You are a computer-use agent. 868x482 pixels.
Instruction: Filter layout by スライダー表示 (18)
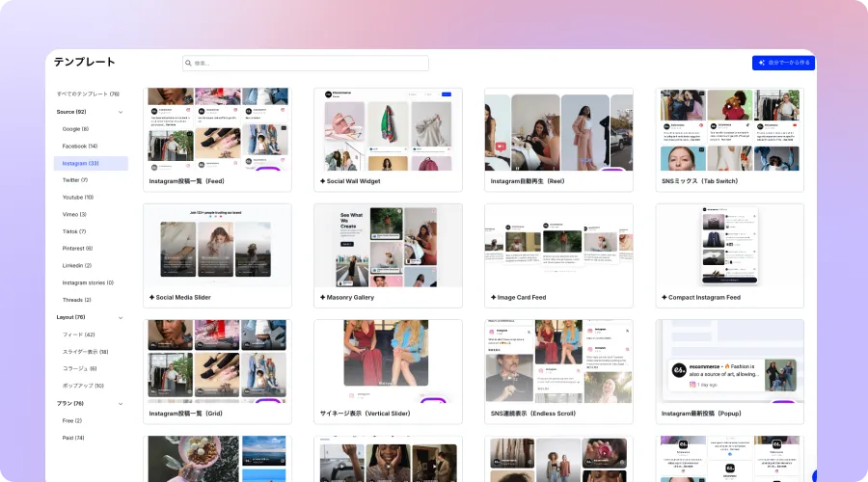coord(86,352)
